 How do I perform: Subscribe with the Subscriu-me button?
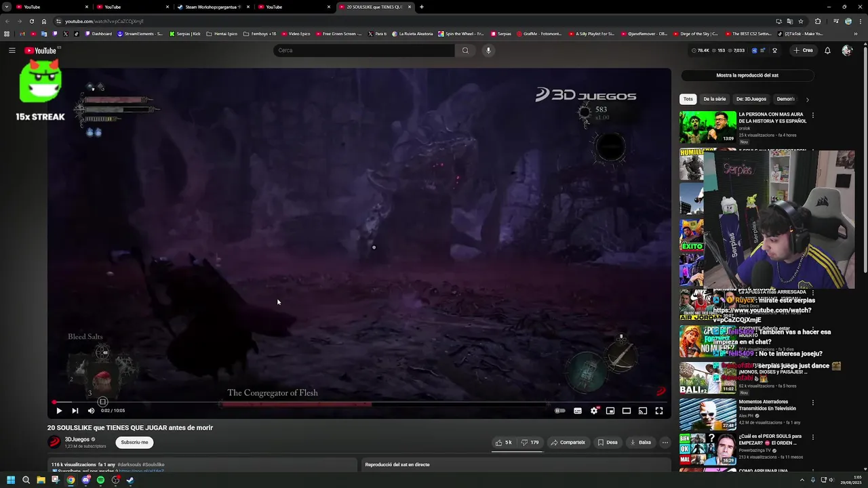(134, 443)
